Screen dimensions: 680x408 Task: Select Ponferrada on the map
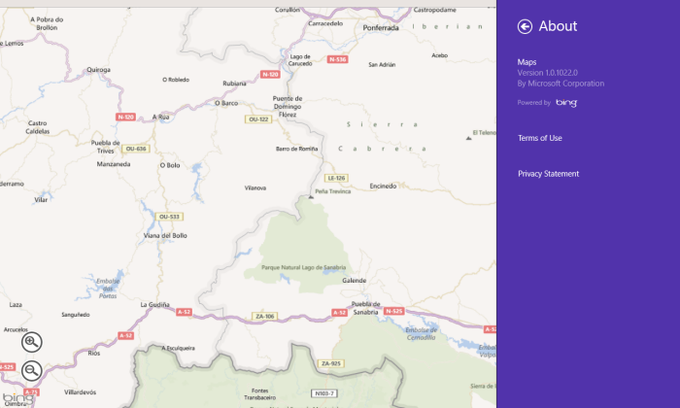coord(381,28)
